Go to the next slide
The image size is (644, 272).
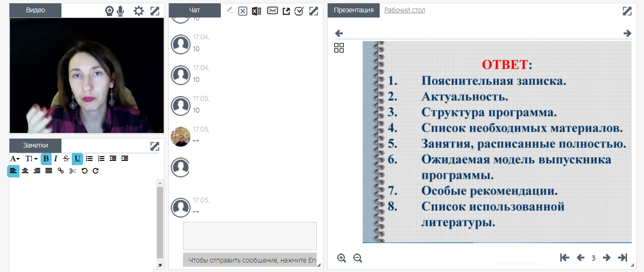click(x=607, y=258)
